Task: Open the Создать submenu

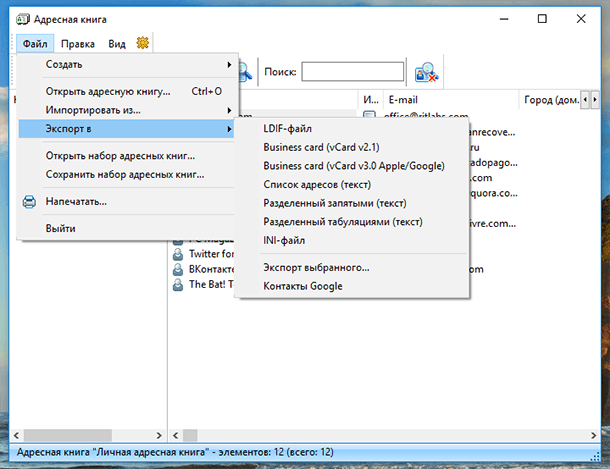Action: [127, 65]
